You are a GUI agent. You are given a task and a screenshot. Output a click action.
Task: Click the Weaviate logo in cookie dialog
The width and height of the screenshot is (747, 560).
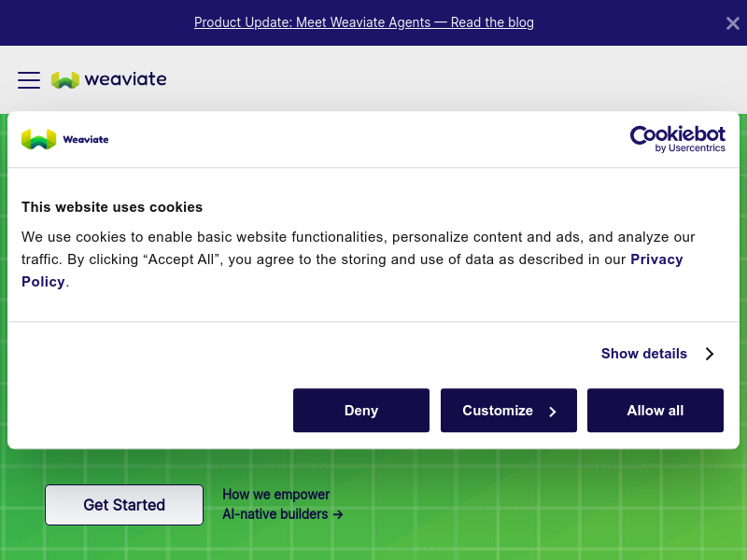pyautogui.click(x=65, y=139)
